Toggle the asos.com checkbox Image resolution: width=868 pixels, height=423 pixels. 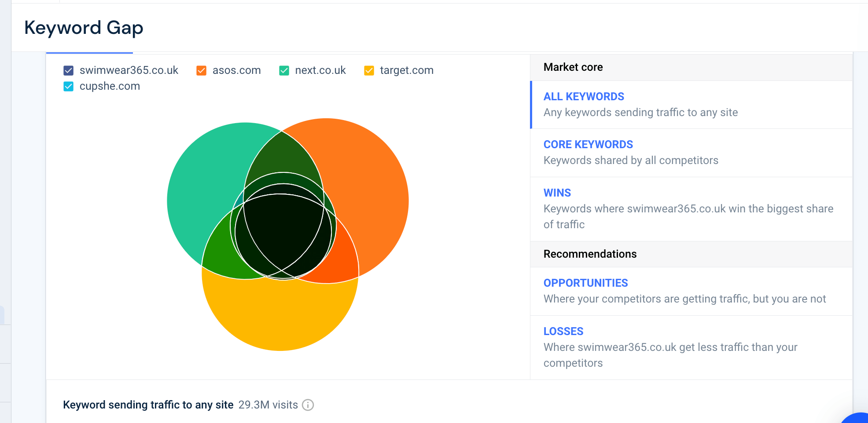[201, 70]
